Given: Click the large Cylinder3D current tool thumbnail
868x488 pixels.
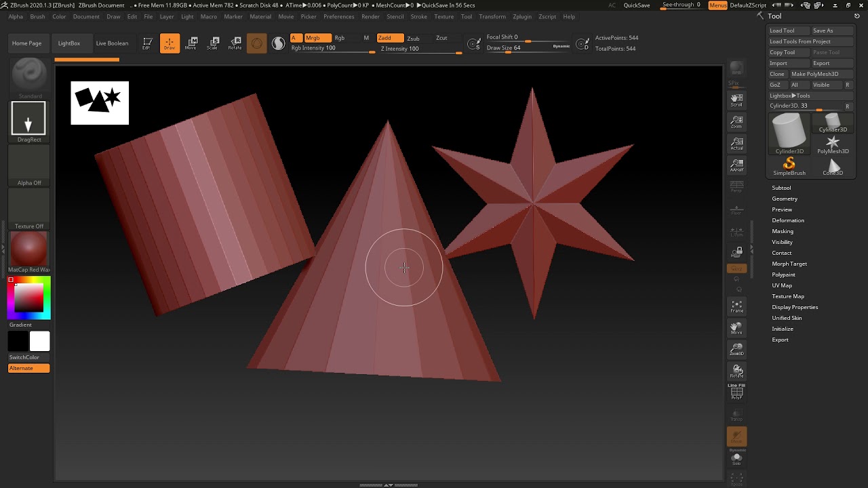Looking at the screenshot, I should tap(789, 133).
